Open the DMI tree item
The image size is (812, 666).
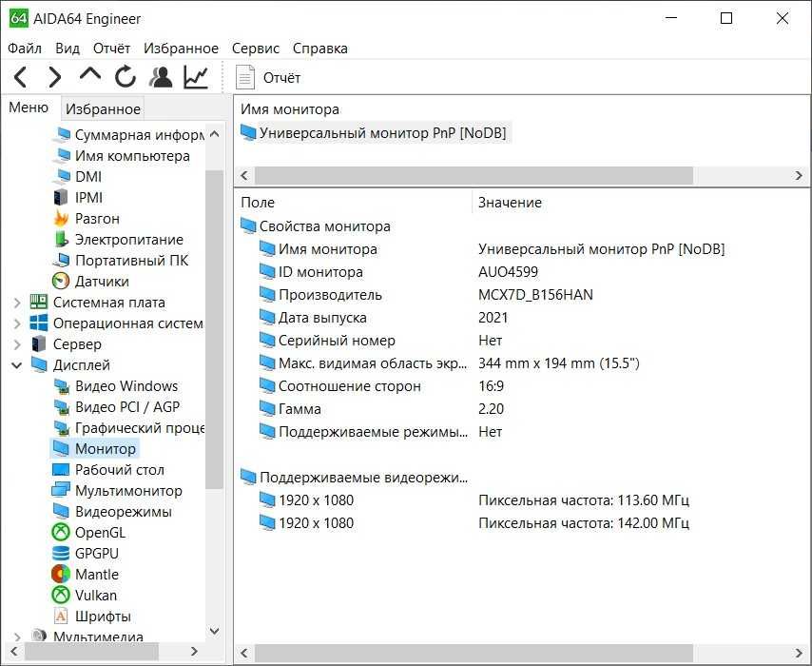point(78,177)
